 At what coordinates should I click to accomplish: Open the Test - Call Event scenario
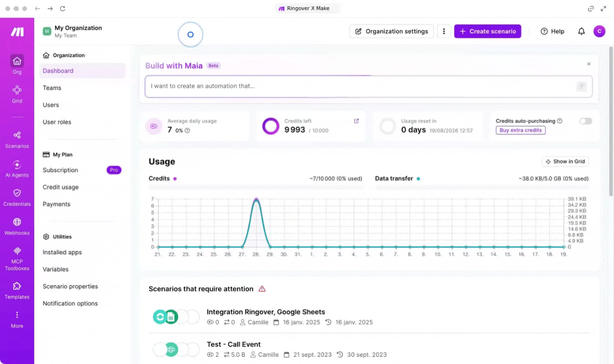point(234,344)
